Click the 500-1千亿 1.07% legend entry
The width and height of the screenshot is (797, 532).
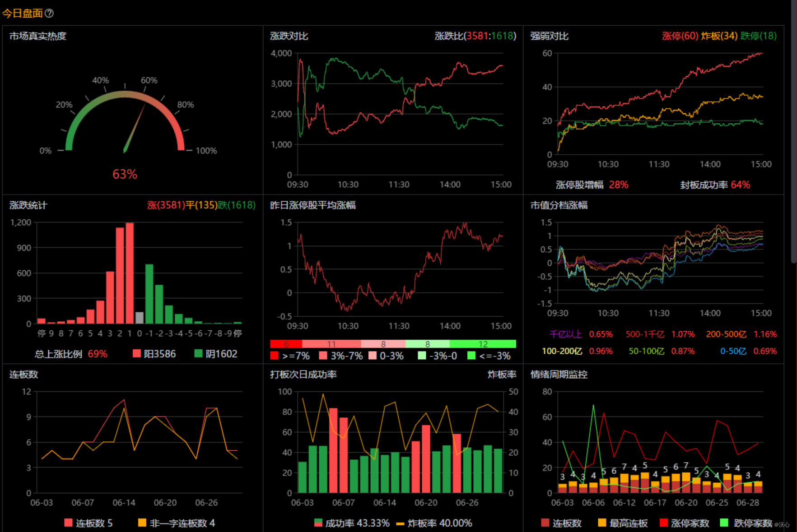pyautogui.click(x=660, y=334)
